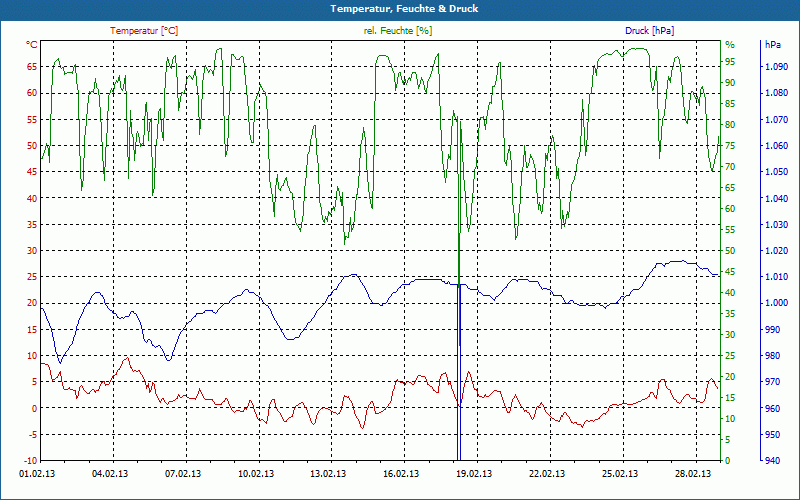The width and height of the screenshot is (800, 500).
Task: Click the '19.02.13' date axis label
Action: 474,474
